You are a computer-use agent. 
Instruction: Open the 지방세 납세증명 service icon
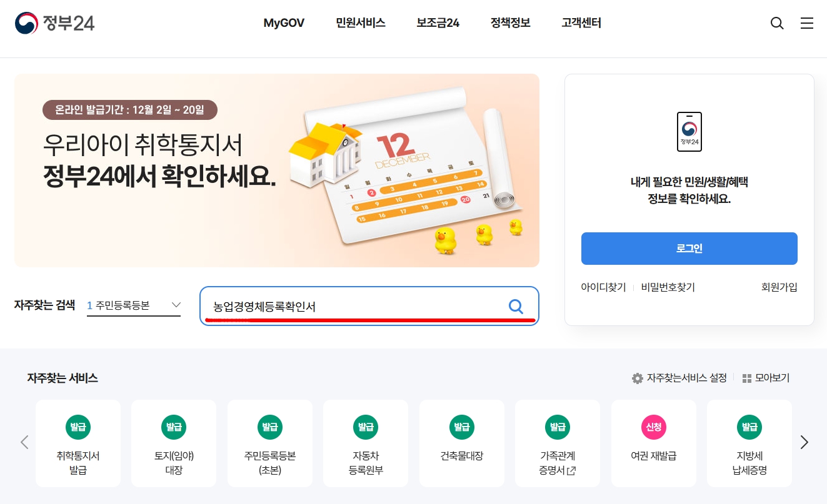pyautogui.click(x=749, y=443)
